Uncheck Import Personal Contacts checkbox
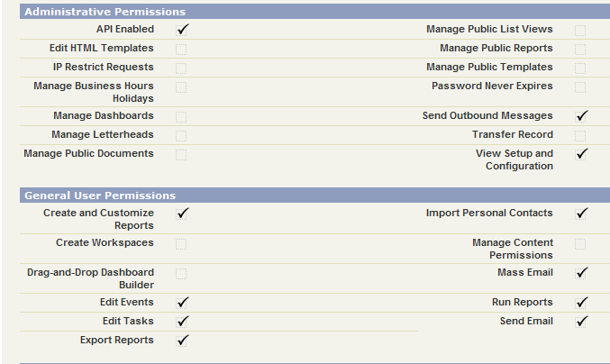 [580, 214]
